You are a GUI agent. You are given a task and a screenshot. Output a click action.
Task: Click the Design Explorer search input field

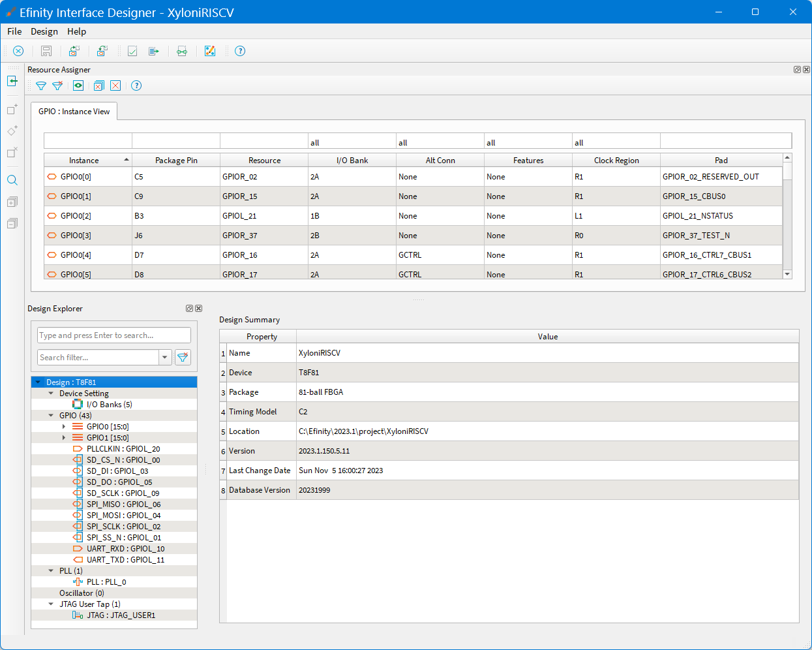click(x=114, y=335)
